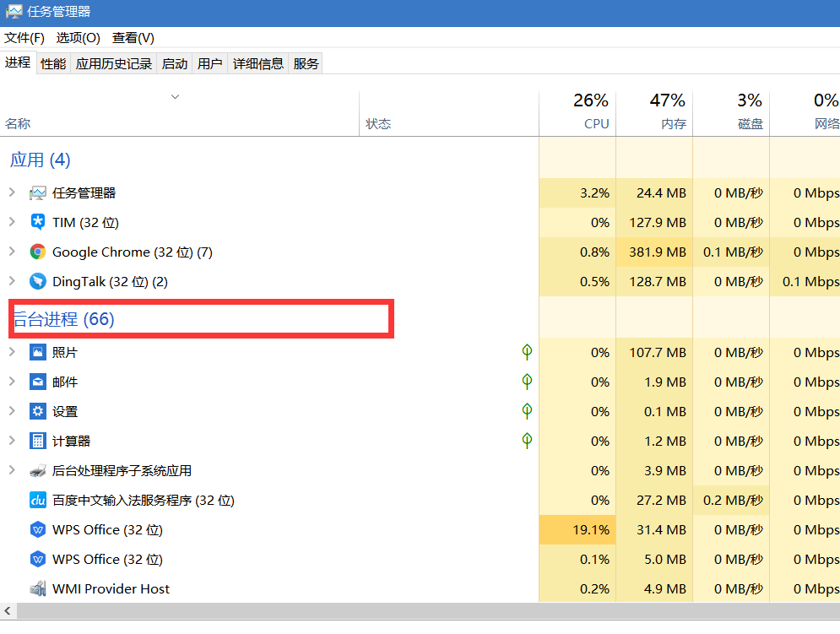Click the column sort chevron above 名称
The height and width of the screenshot is (634, 840).
pyautogui.click(x=175, y=96)
